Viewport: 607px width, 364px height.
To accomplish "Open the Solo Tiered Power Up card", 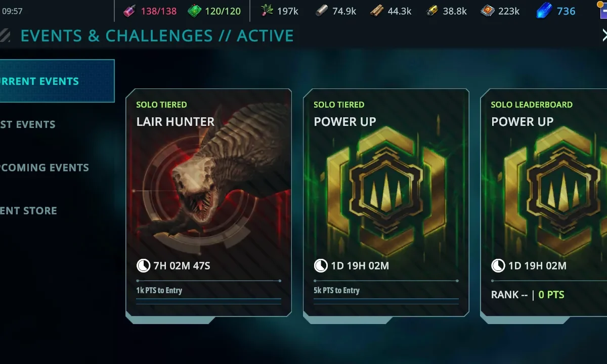I will pyautogui.click(x=386, y=203).
